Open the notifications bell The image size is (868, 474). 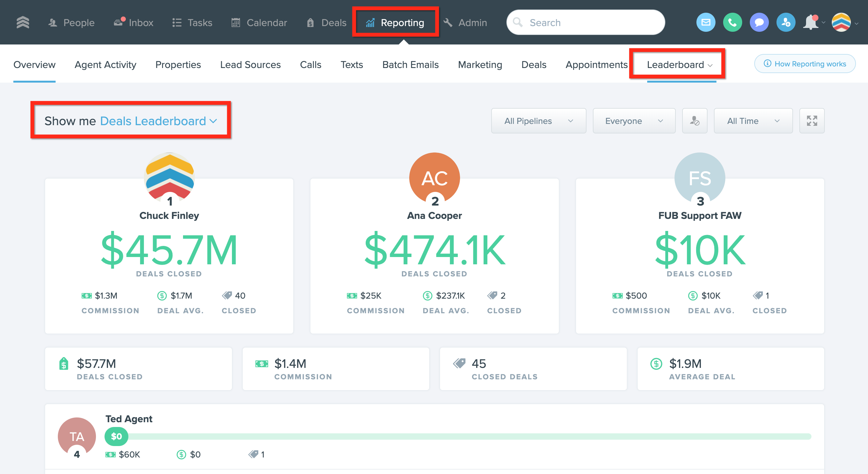click(811, 23)
